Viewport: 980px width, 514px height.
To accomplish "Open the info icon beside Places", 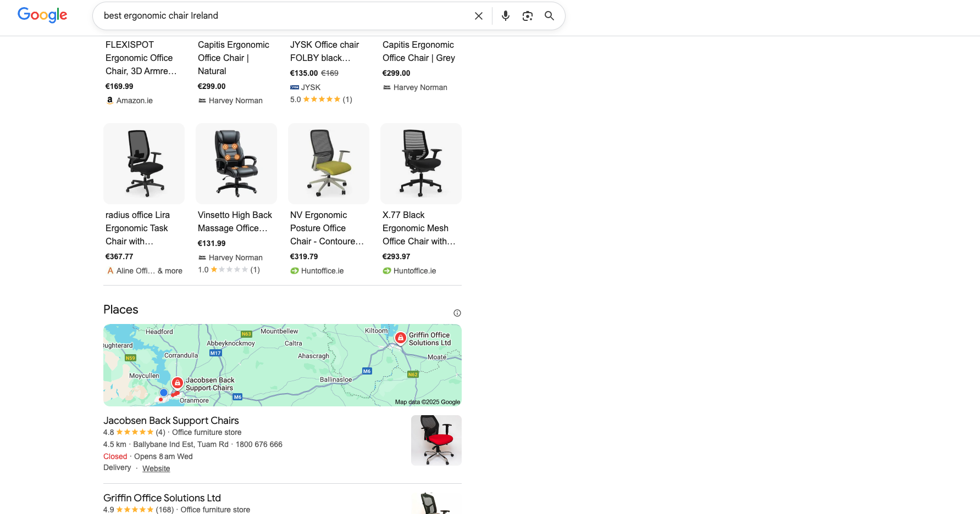I will [x=457, y=312].
